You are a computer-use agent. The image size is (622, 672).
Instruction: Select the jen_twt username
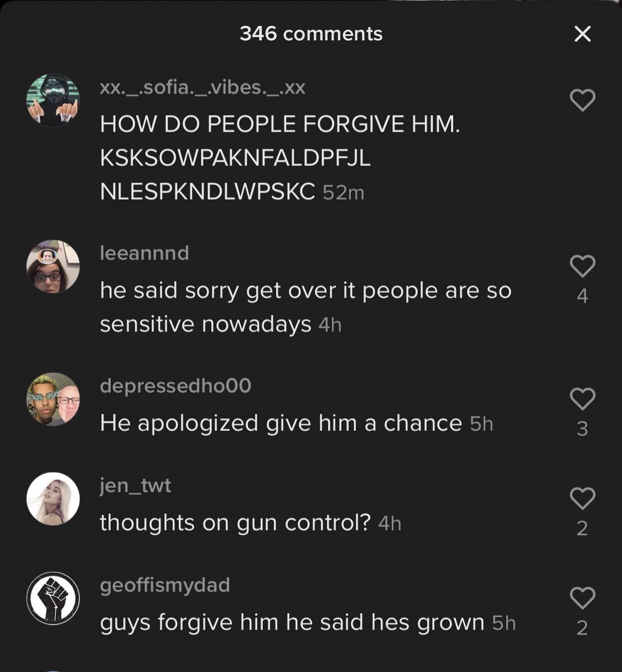pyautogui.click(x=136, y=486)
